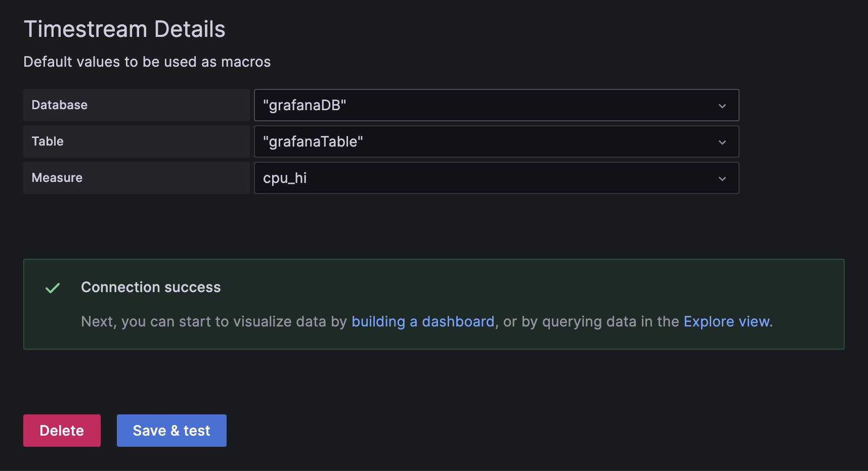The height and width of the screenshot is (471, 868).
Task: Open the Table dropdown showing "grafanaTable"
Action: pyautogui.click(x=496, y=142)
